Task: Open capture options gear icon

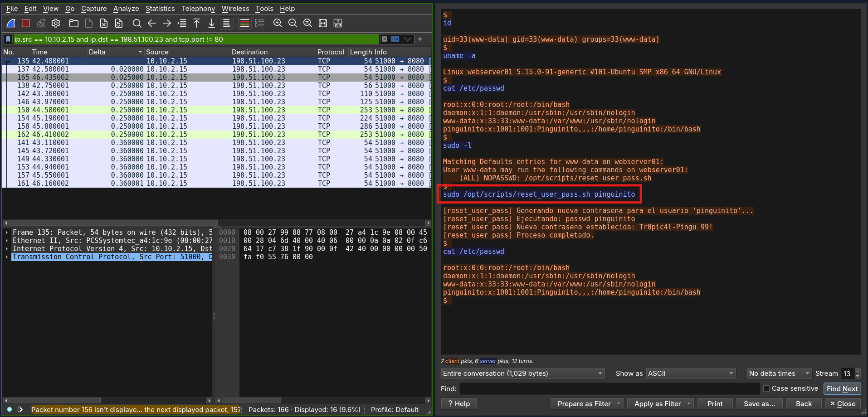Action: (56, 23)
